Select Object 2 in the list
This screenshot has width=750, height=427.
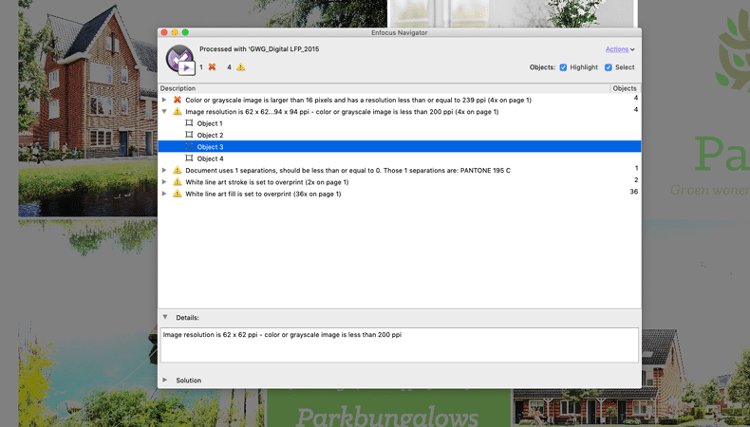209,135
